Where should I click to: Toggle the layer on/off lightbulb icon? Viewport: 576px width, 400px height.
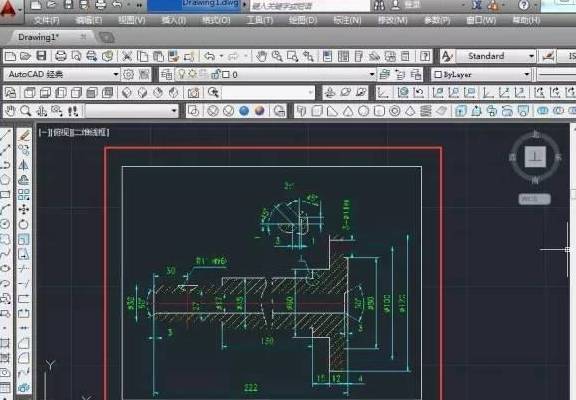click(x=181, y=75)
